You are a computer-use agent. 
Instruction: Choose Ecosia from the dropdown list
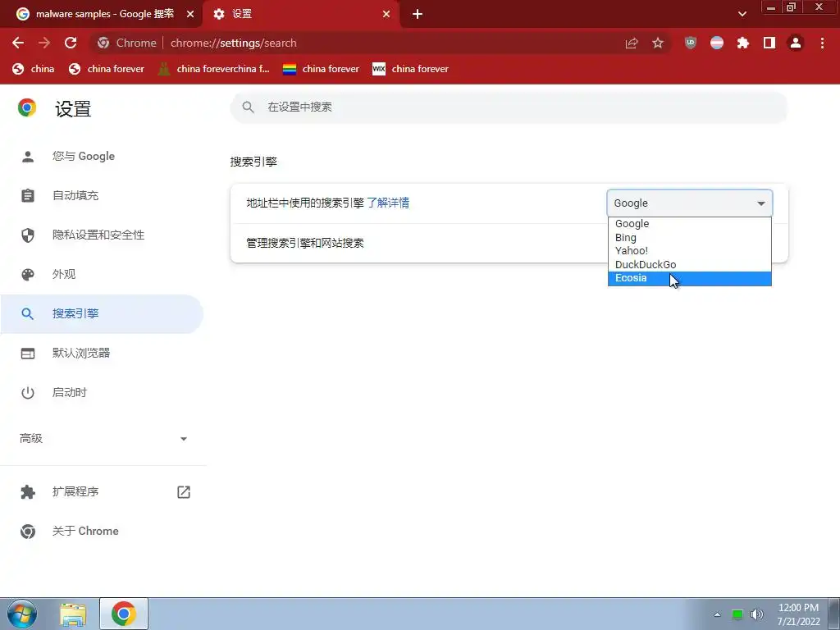click(689, 279)
